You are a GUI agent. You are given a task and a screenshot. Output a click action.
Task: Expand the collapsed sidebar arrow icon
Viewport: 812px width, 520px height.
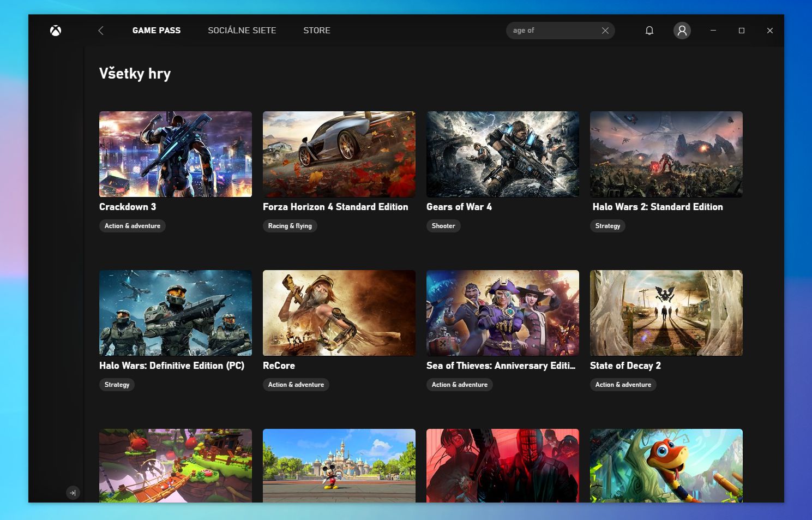coord(73,493)
